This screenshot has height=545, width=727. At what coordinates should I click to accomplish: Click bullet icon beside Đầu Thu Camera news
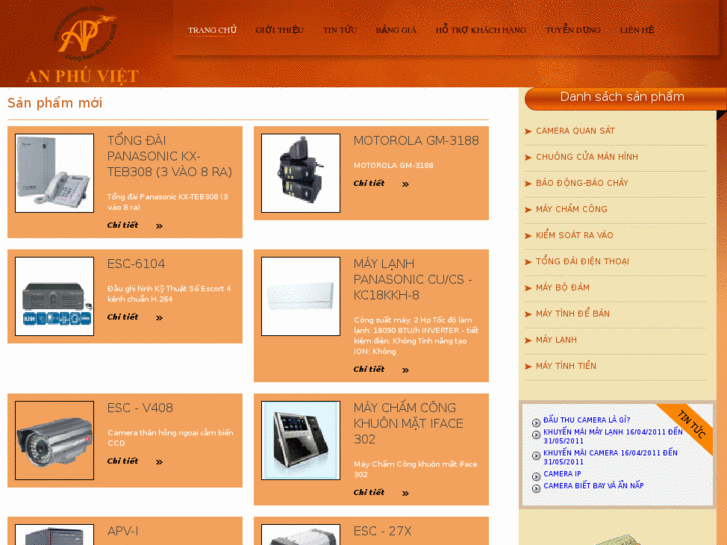[536, 423]
